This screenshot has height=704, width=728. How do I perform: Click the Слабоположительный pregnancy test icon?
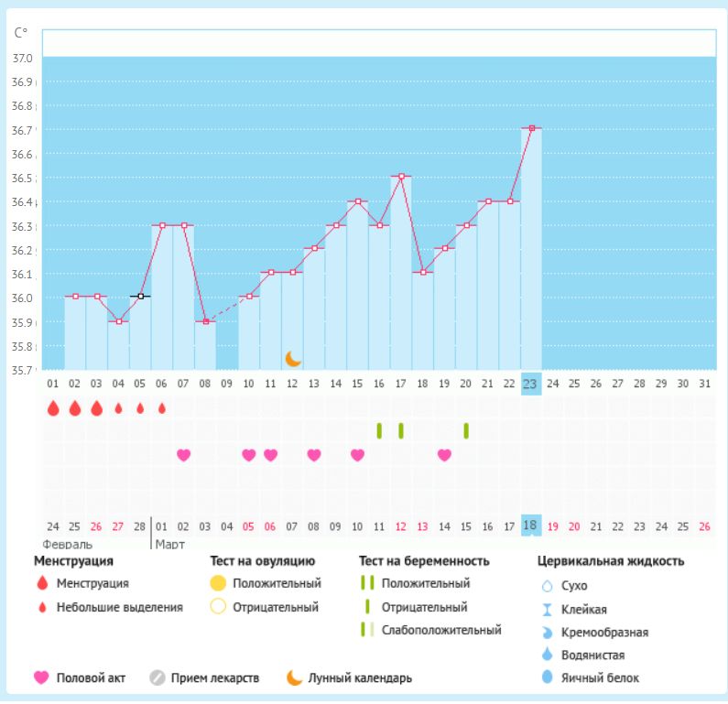click(x=367, y=630)
